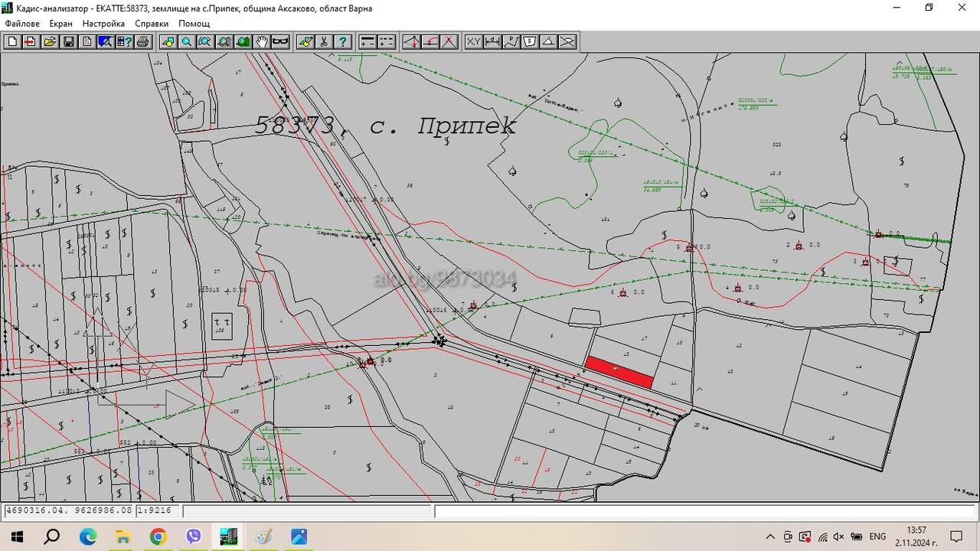980x551 pixels.
Task: Click the muted volume tray icon
Action: point(839,536)
